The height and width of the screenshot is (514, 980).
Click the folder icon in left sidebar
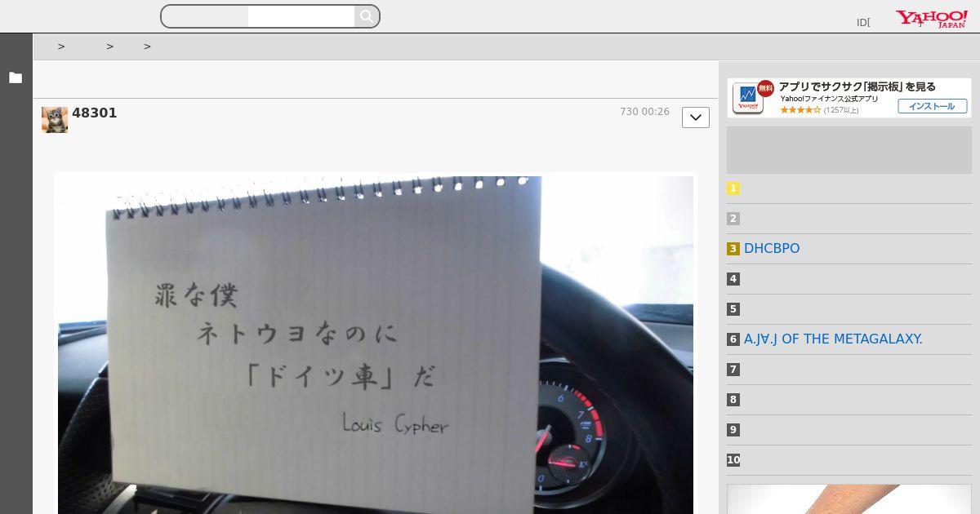click(16, 78)
